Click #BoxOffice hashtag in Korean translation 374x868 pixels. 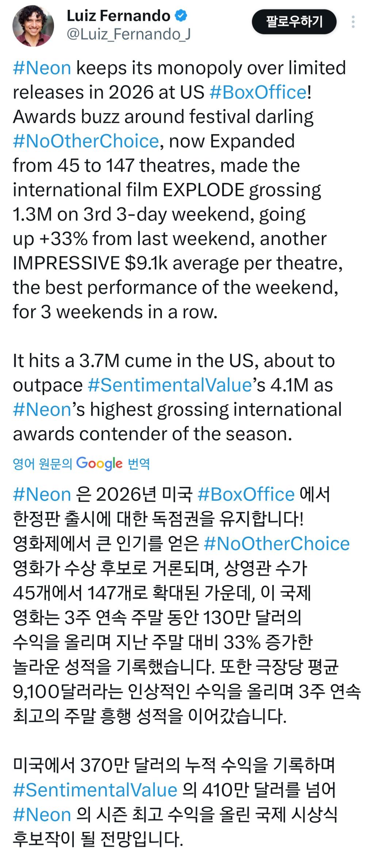246,495
